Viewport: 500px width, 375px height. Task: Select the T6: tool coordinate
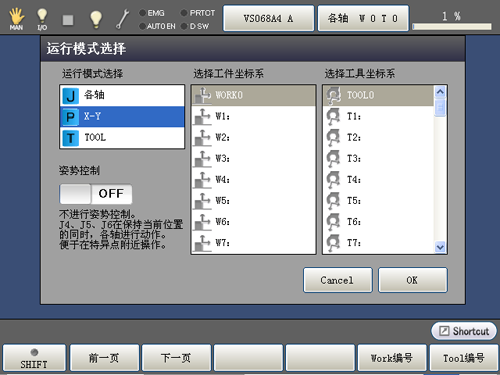tap(378, 222)
